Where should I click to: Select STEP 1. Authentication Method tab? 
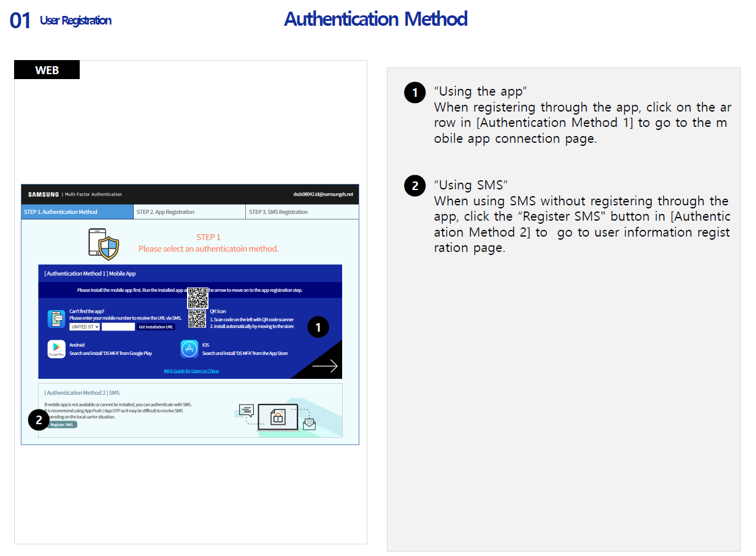(77, 212)
